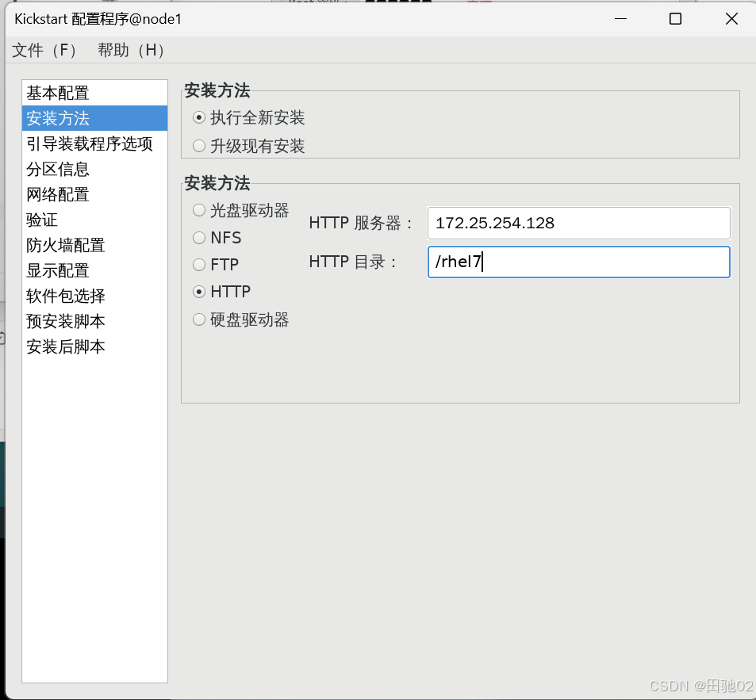Screen dimensions: 756x700
Task: Open 防火墙配置 section
Action: pyautogui.click(x=94, y=245)
